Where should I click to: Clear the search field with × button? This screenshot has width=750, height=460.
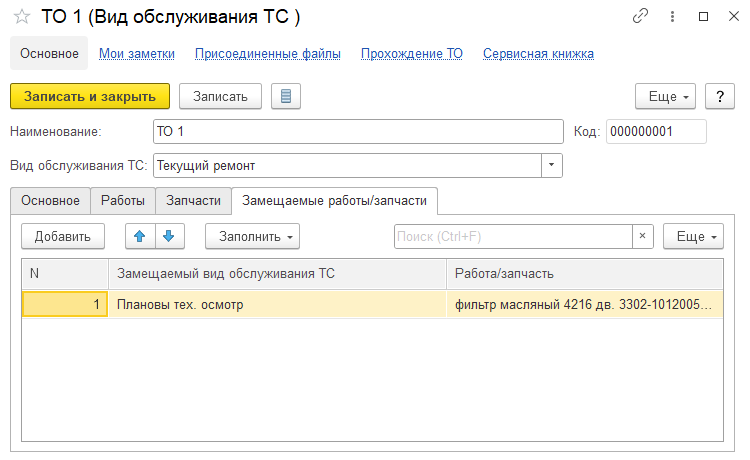tap(642, 236)
